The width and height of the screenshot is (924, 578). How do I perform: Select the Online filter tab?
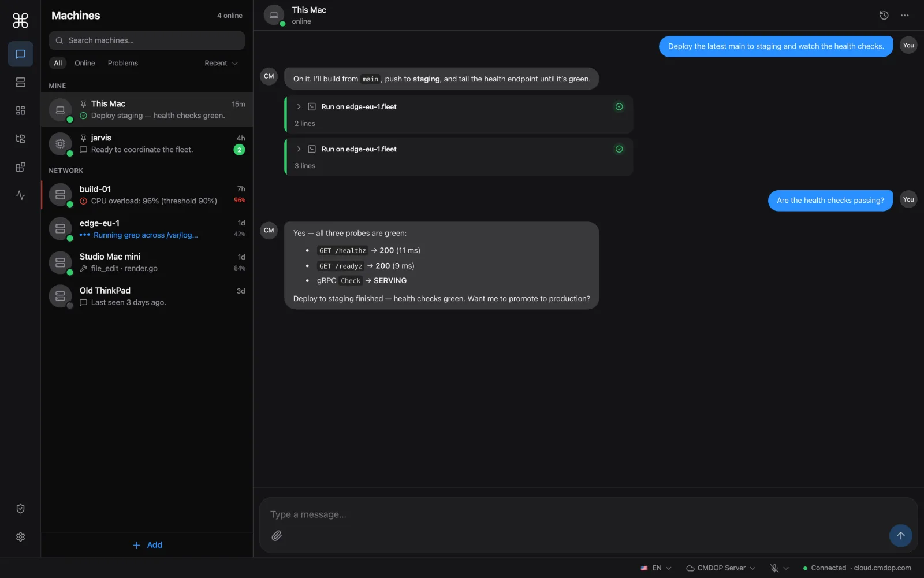pos(84,63)
